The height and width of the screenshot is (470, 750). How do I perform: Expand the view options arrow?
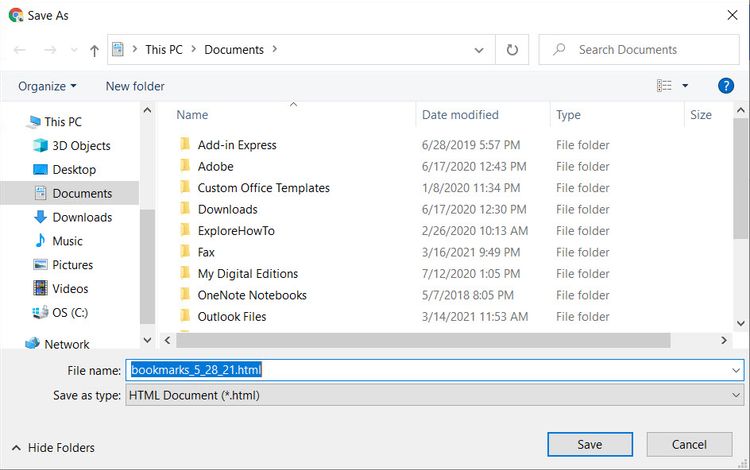[x=685, y=86]
